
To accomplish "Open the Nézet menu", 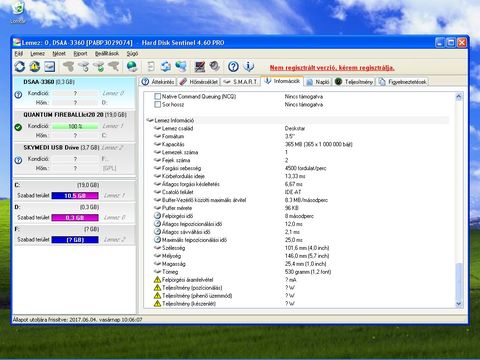I will [x=59, y=53].
